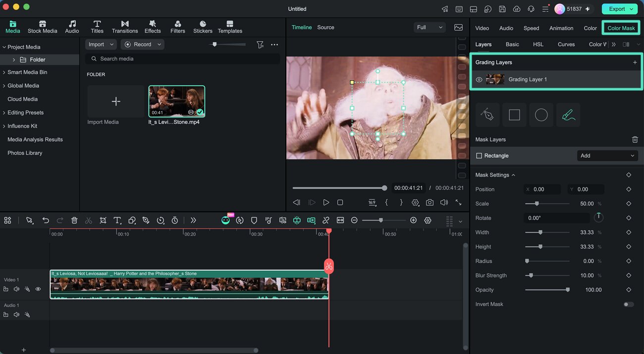Expand the Global Media tree item

4,86
